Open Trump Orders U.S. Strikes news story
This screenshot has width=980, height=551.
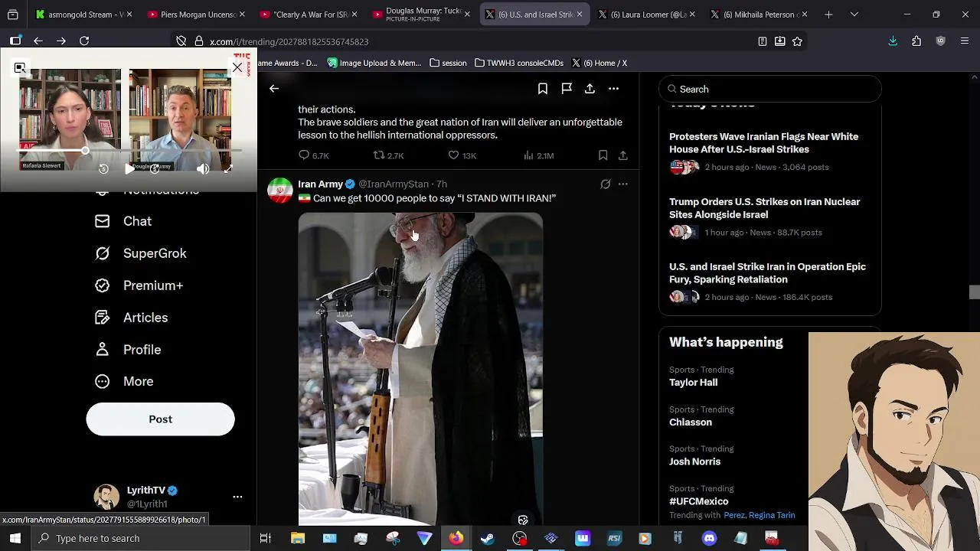pos(769,217)
